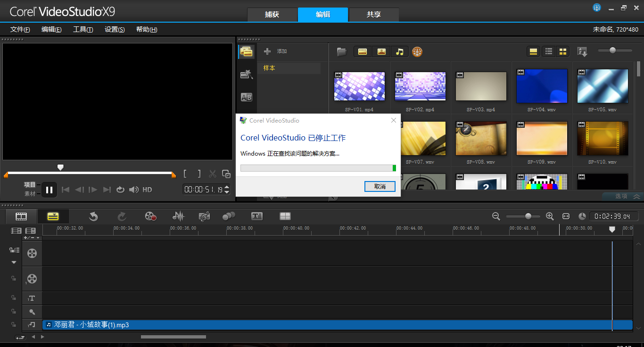Click the track manager icon above tracks

pos(31,231)
